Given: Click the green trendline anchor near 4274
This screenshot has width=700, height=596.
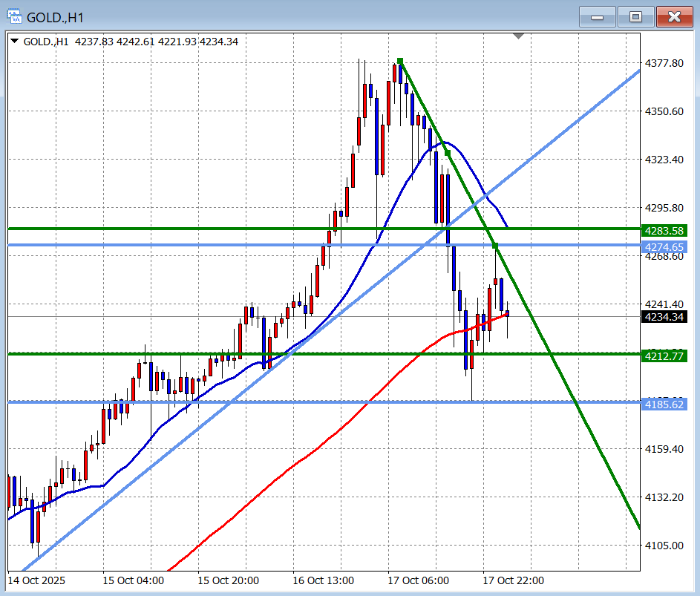Looking at the screenshot, I should click(x=495, y=245).
